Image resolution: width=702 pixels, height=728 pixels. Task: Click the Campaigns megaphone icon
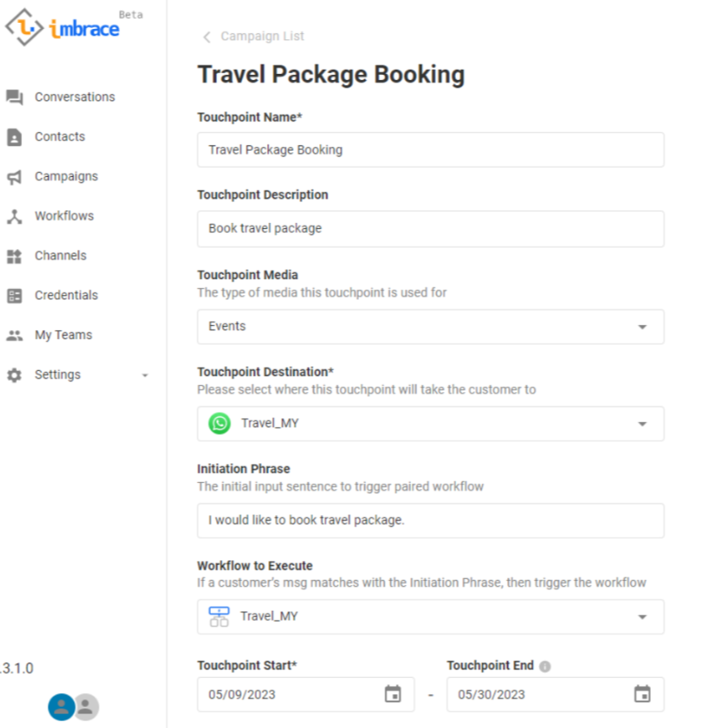[14, 177]
